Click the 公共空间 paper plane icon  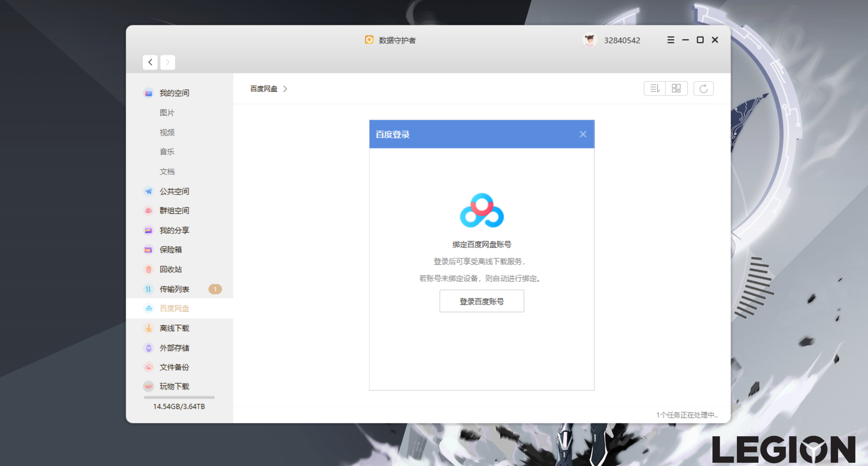tap(148, 191)
